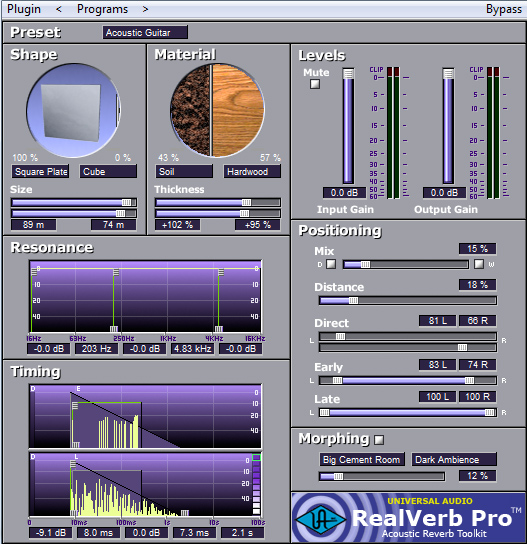This screenshot has height=544, width=527.
Task: Click the Universal Audio diamond logo
Action: coord(320,519)
